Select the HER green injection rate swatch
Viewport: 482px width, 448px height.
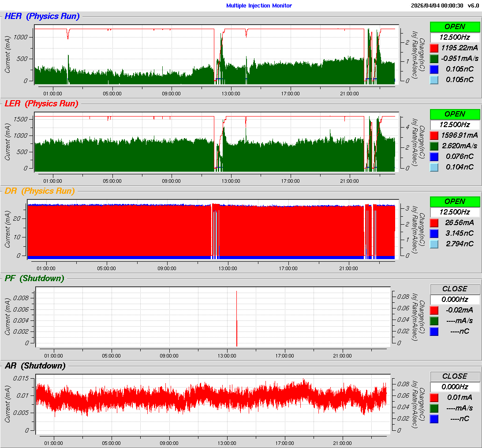click(434, 59)
